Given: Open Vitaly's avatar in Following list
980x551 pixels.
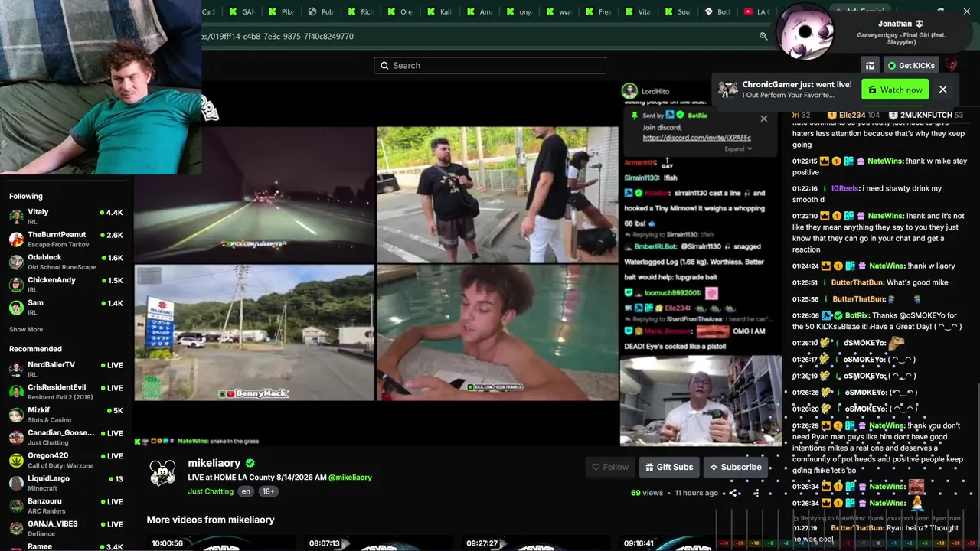Looking at the screenshot, I should pyautogui.click(x=16, y=216).
